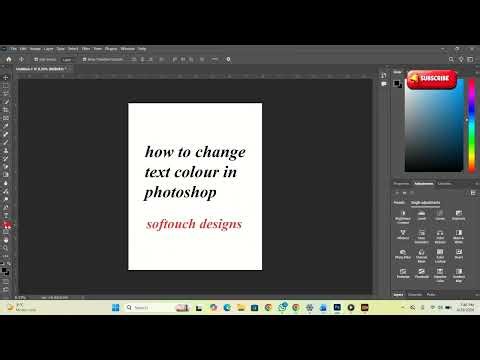
Task: Click the "softouch designs" red text on canvas
Action: [x=194, y=224]
